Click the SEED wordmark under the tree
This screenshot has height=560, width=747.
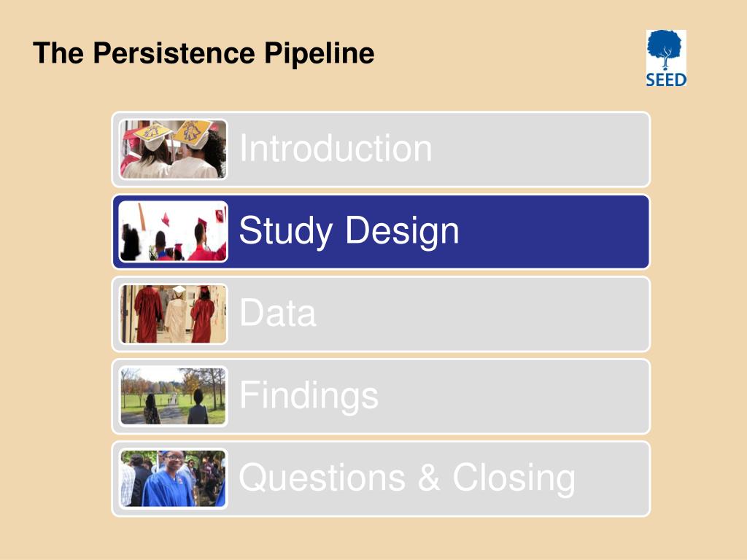click(666, 79)
